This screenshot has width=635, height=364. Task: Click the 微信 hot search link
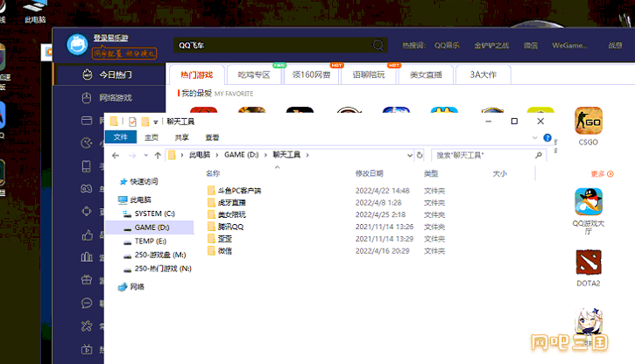(531, 45)
